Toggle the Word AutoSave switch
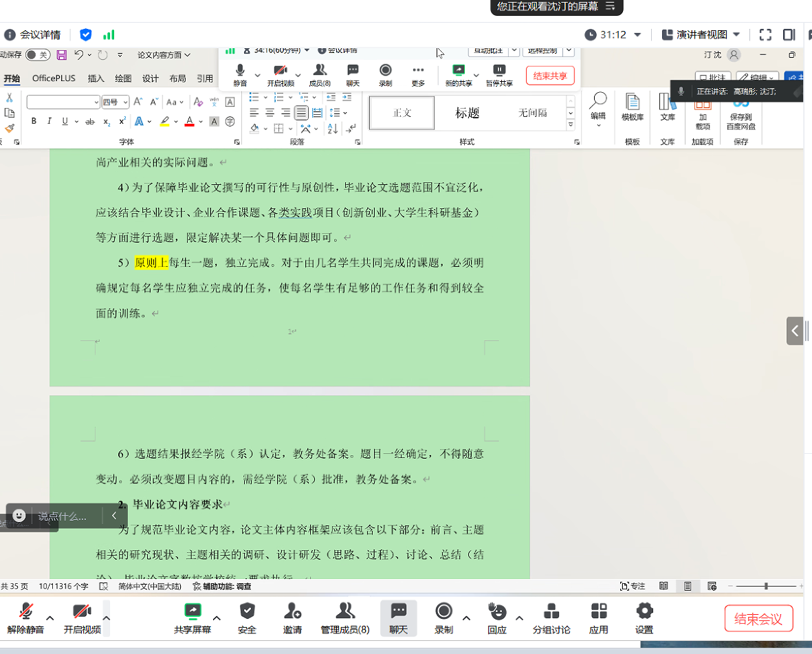Image resolution: width=812 pixels, height=654 pixels. [x=38, y=55]
